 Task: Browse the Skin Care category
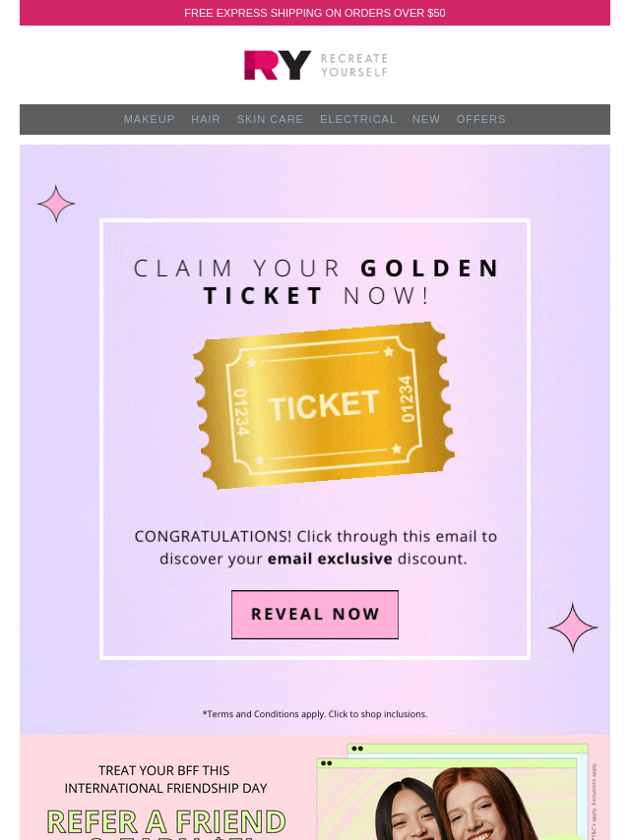pyautogui.click(x=270, y=119)
